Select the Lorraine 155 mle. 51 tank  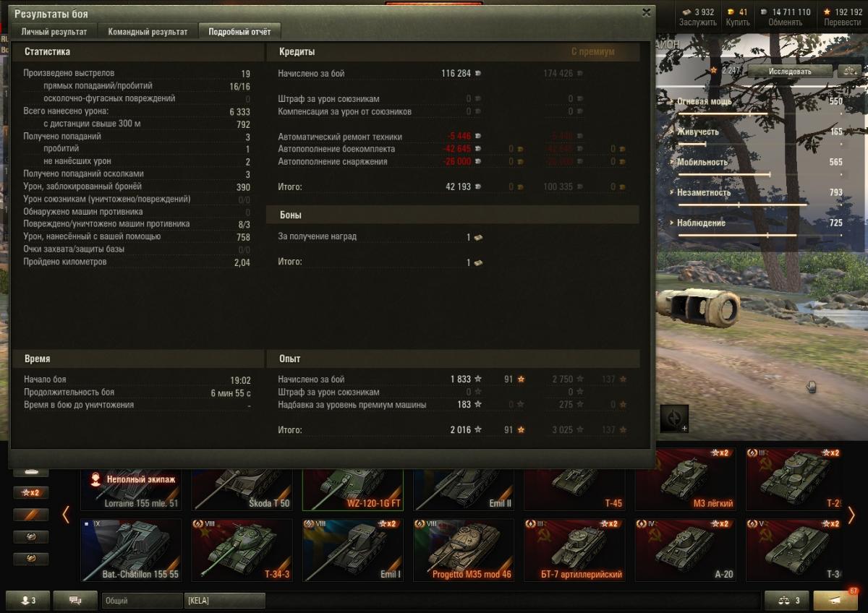(131, 489)
